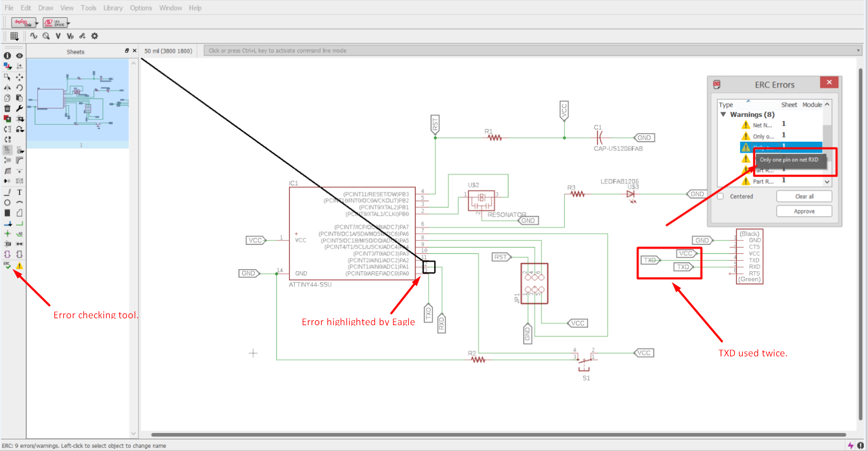Tick the Centered checkbox

(720, 196)
